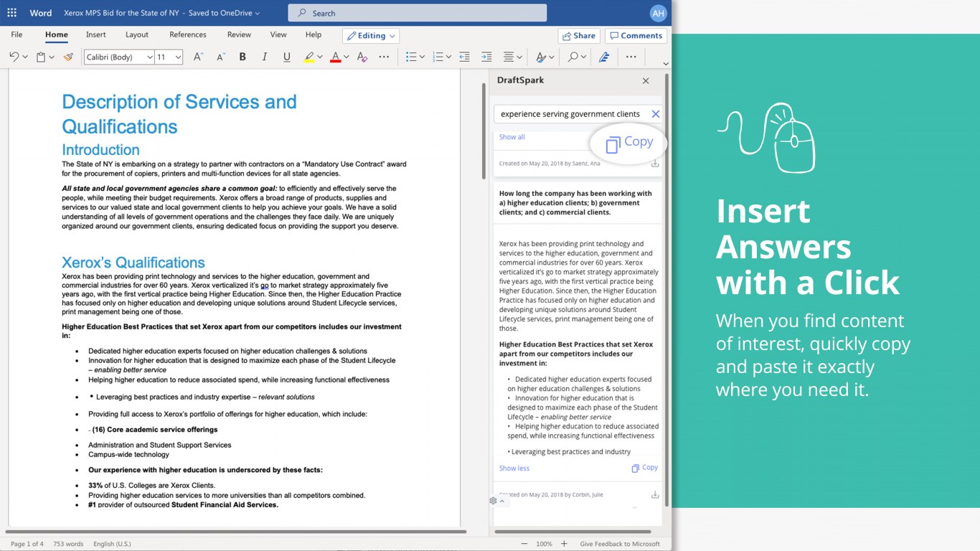Switch to the Insert tab
Image resolution: width=980 pixels, height=551 pixels.
click(x=95, y=34)
